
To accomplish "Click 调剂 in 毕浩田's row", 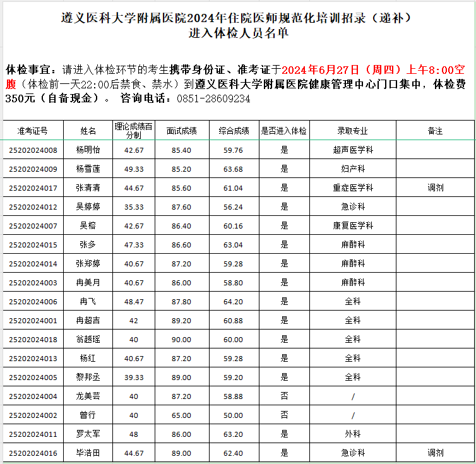I will [436, 453].
